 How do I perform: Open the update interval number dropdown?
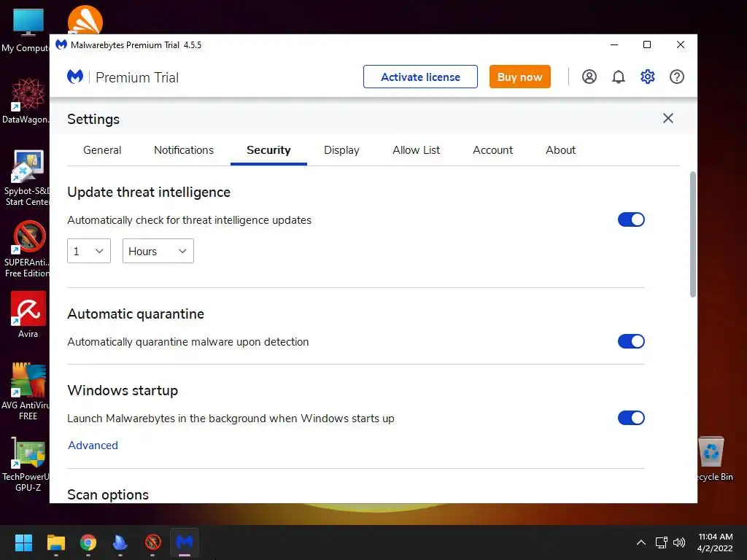pyautogui.click(x=88, y=251)
